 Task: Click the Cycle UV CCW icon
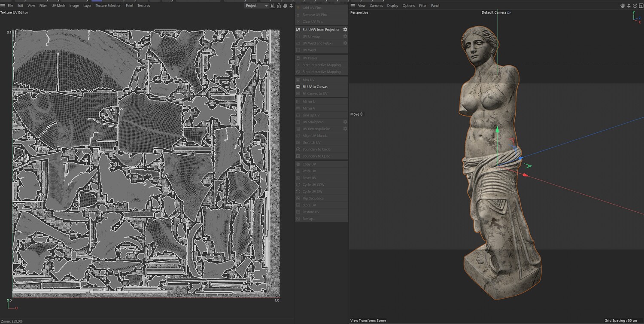pos(298,185)
